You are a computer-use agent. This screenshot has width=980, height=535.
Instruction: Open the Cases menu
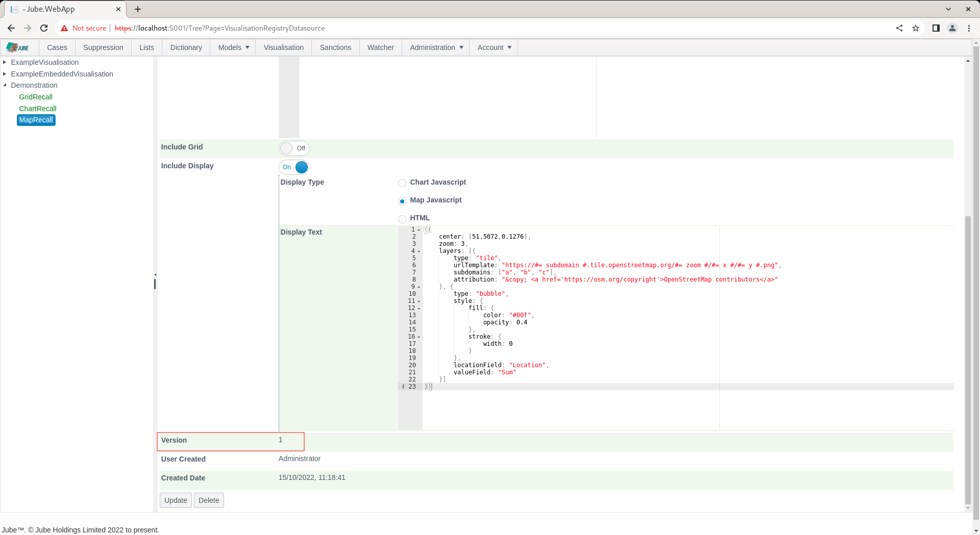(x=57, y=47)
